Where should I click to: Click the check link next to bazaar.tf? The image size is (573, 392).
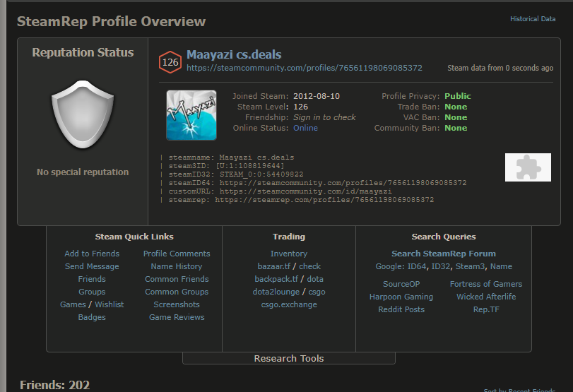coord(309,266)
